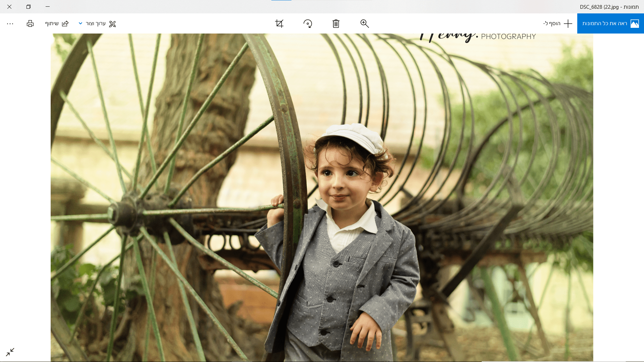Expand the chevron beside ערוך וצור
The height and width of the screenshot is (362, 644).
tap(80, 23)
